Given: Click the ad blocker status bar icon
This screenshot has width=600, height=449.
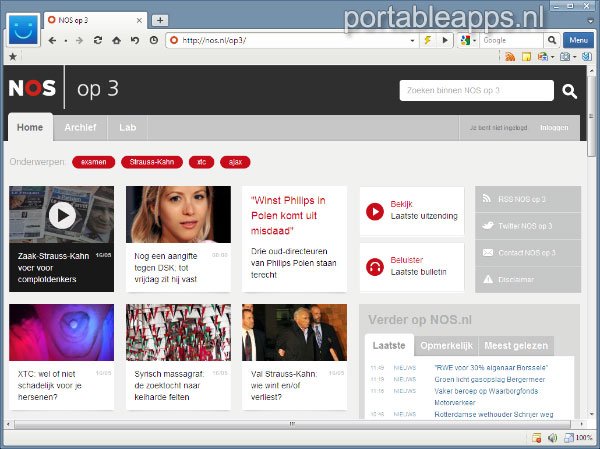Looking at the screenshot, I should [x=537, y=438].
